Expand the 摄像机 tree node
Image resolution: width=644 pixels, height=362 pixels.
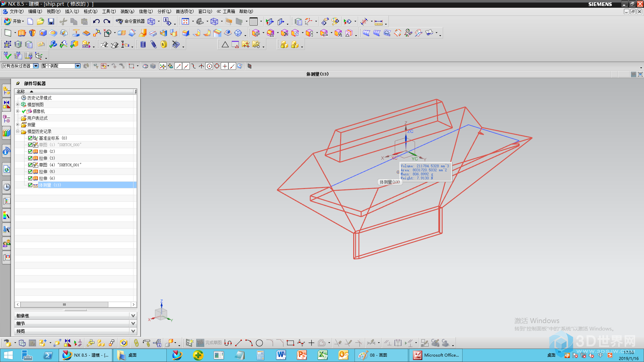[18, 111]
